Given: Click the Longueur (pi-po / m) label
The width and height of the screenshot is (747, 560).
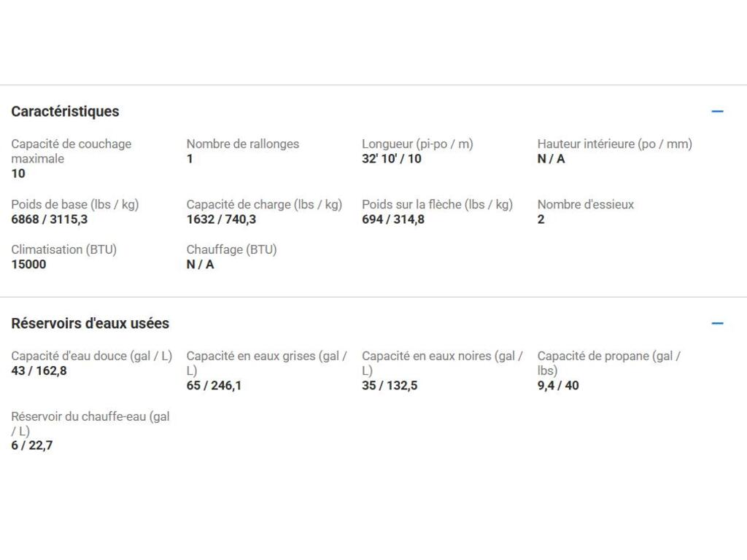Looking at the screenshot, I should (x=417, y=144).
